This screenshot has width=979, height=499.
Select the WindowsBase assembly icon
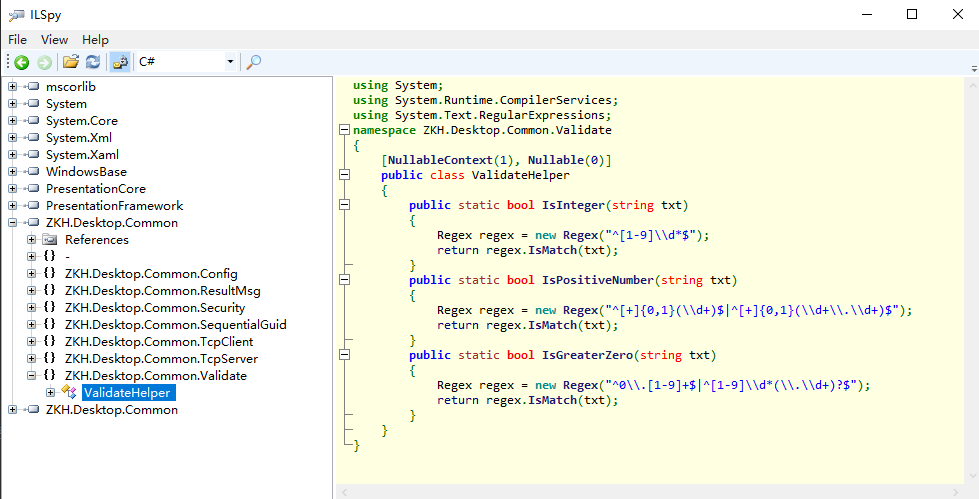pos(32,171)
